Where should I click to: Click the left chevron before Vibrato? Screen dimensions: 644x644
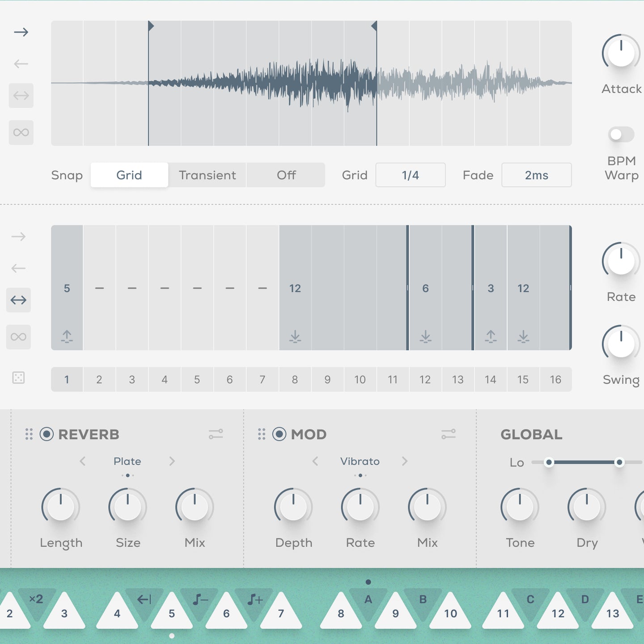pyautogui.click(x=315, y=461)
